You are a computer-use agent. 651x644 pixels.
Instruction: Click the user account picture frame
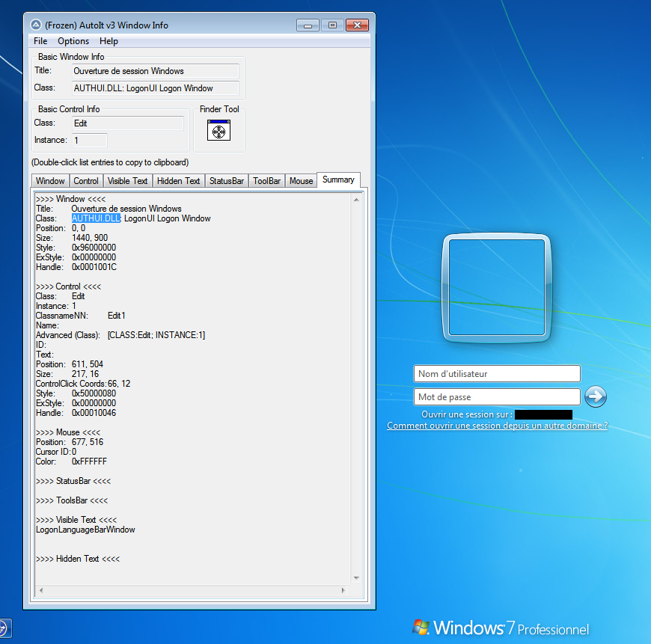[497, 287]
